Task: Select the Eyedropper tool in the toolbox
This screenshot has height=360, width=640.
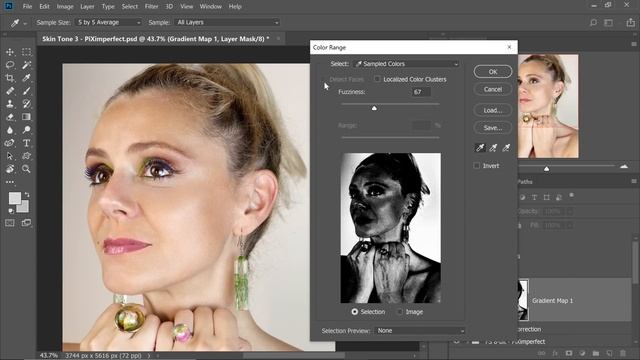Action: coord(27,78)
